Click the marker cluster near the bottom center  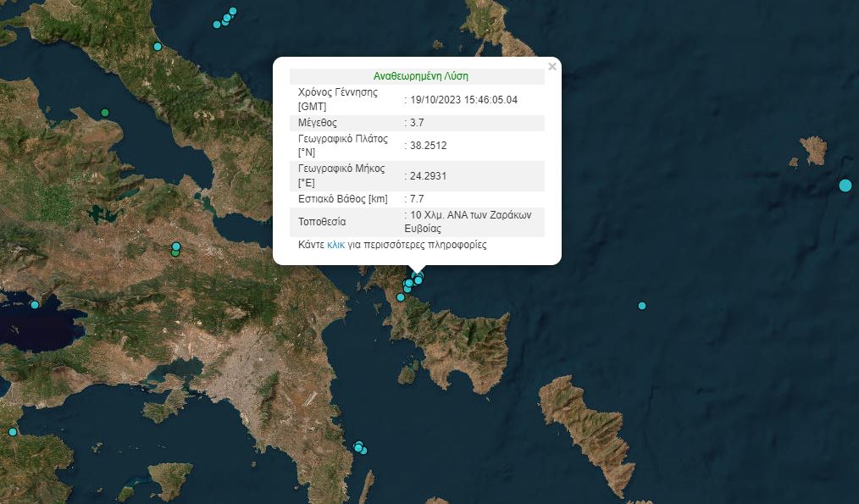click(359, 446)
